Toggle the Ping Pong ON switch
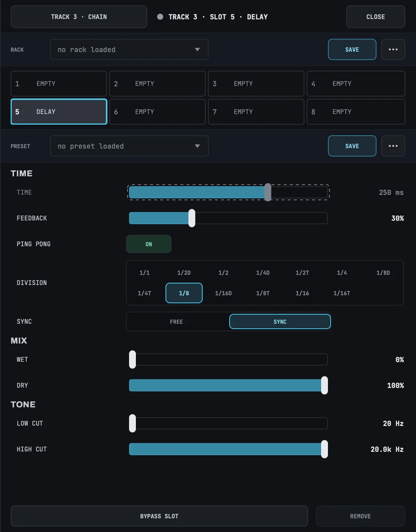 (x=149, y=244)
